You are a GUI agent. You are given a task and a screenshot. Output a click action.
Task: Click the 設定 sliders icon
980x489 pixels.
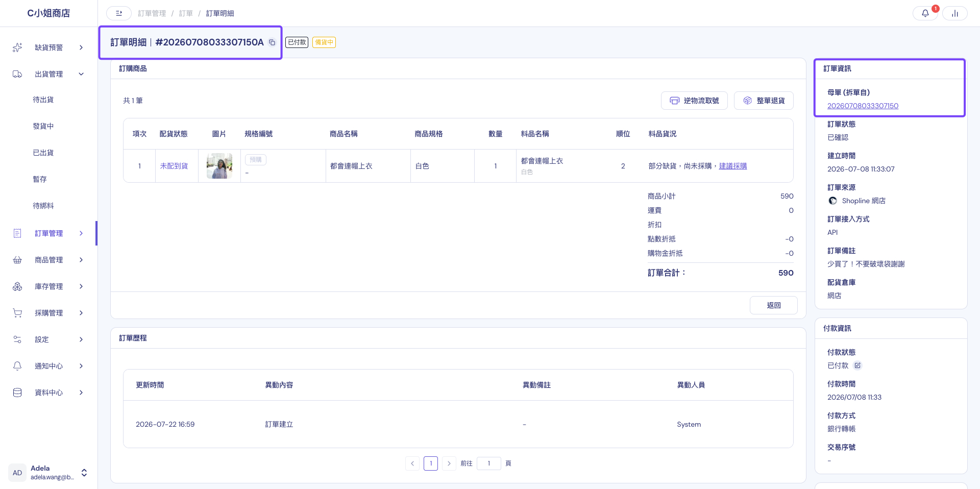coord(17,339)
